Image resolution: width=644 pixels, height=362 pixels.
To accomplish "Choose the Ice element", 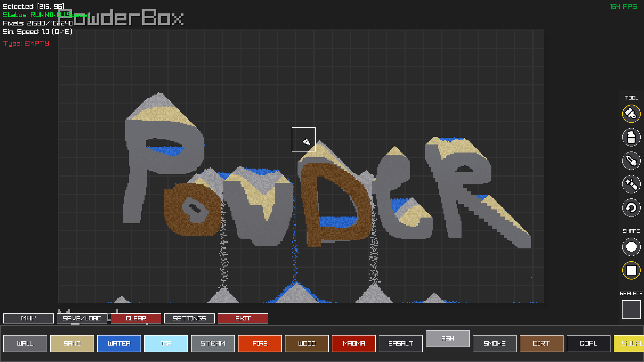I will [166, 343].
